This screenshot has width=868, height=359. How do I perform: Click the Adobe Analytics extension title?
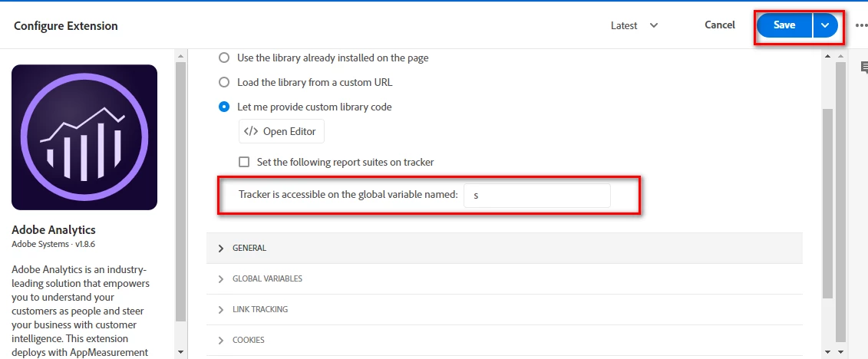(54, 229)
